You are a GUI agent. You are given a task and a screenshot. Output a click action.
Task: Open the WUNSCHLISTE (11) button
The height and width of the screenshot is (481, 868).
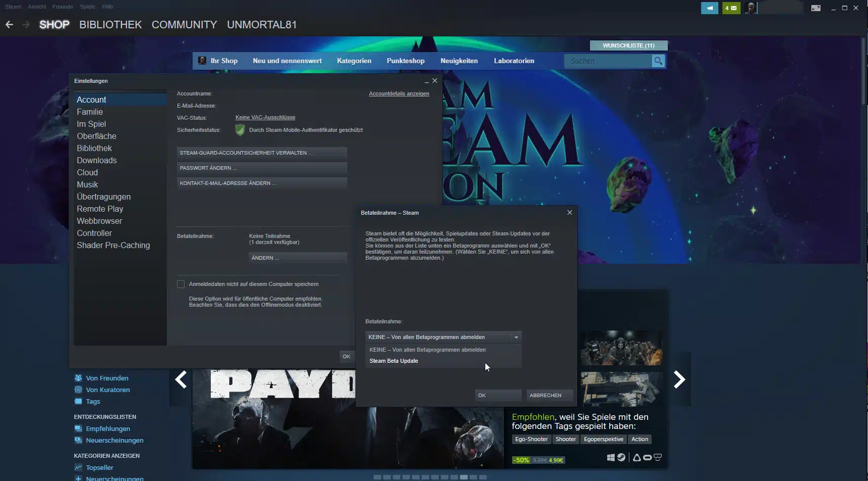pyautogui.click(x=628, y=45)
